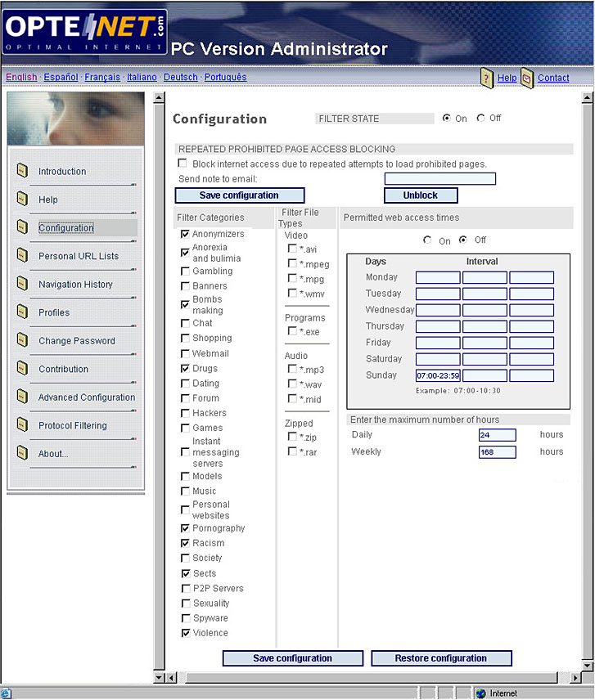
Task: Click the icon next to Protocol Filtering
Action: click(22, 424)
